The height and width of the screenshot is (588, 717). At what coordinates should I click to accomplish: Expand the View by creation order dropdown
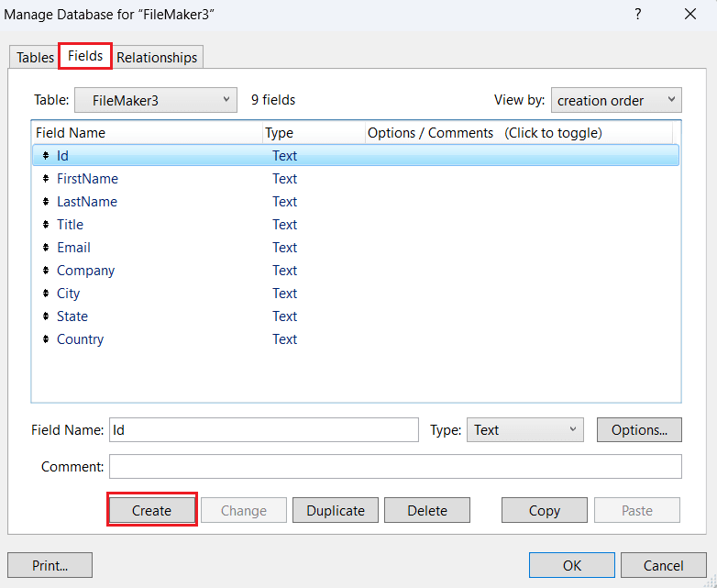coord(615,100)
